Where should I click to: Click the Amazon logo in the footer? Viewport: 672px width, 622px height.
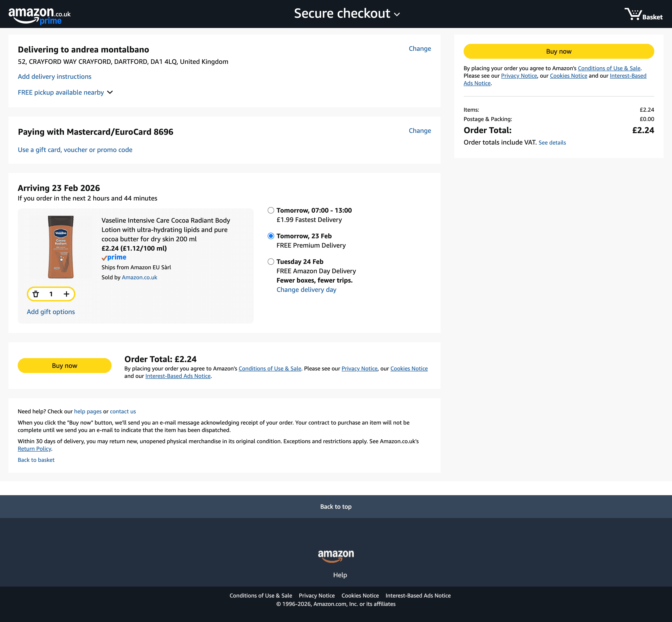coord(336,556)
